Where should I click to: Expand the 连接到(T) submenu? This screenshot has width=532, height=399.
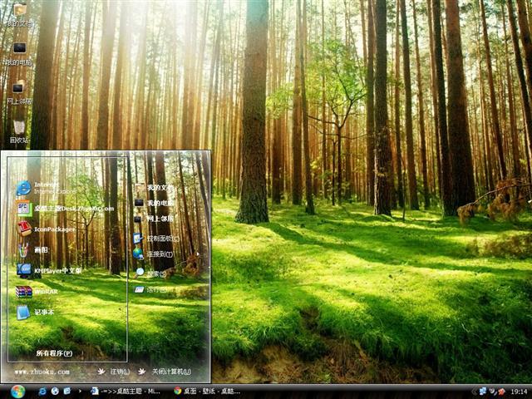[x=153, y=254]
